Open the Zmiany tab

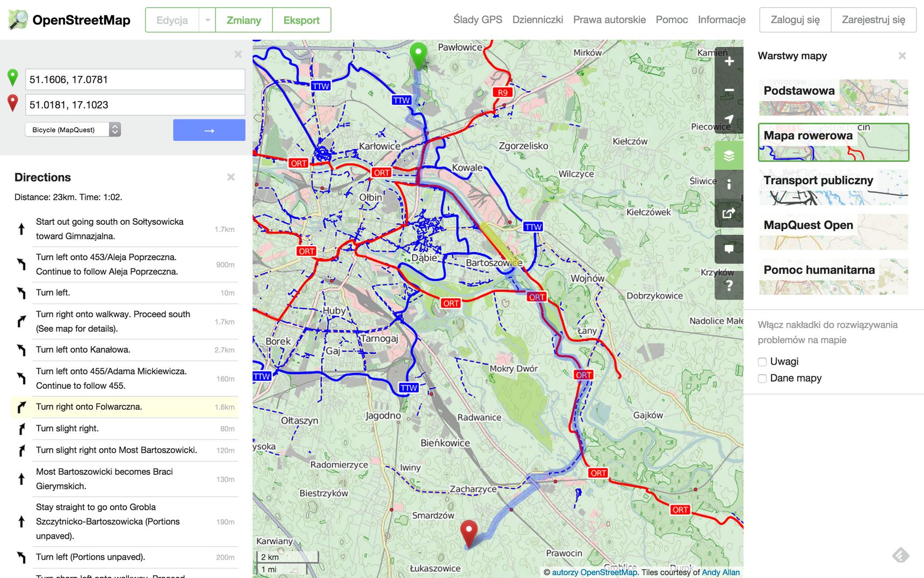244,20
